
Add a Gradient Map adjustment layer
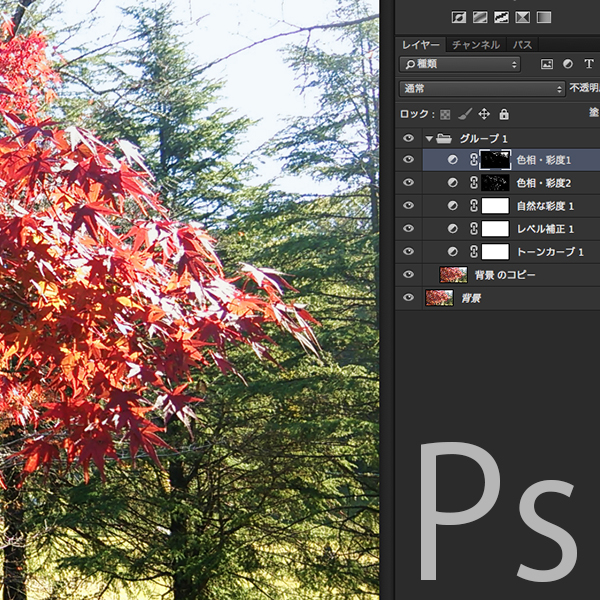click(x=544, y=17)
